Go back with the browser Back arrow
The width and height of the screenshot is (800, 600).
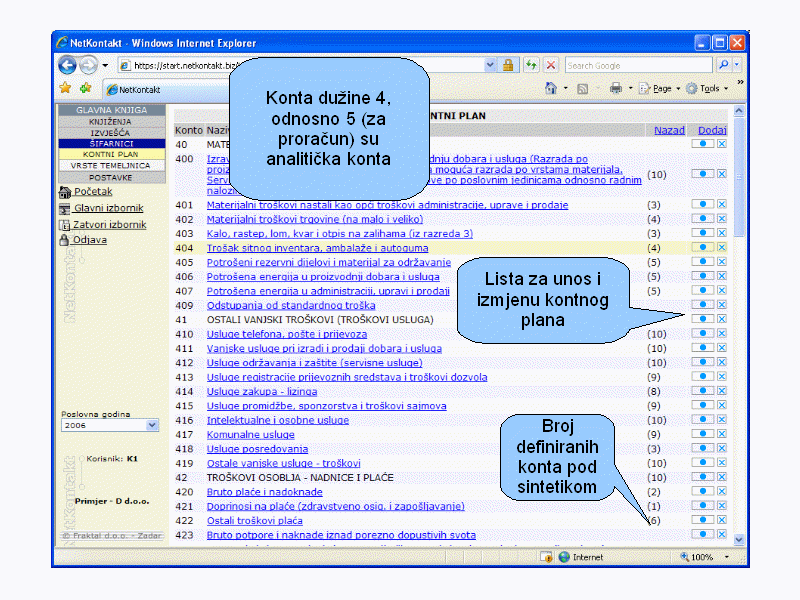click(x=67, y=65)
